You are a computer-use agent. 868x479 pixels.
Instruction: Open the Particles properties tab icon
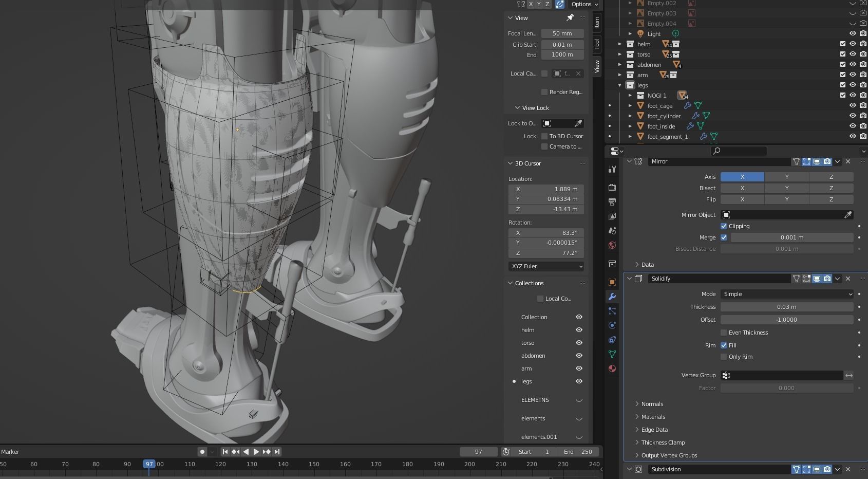tap(612, 311)
